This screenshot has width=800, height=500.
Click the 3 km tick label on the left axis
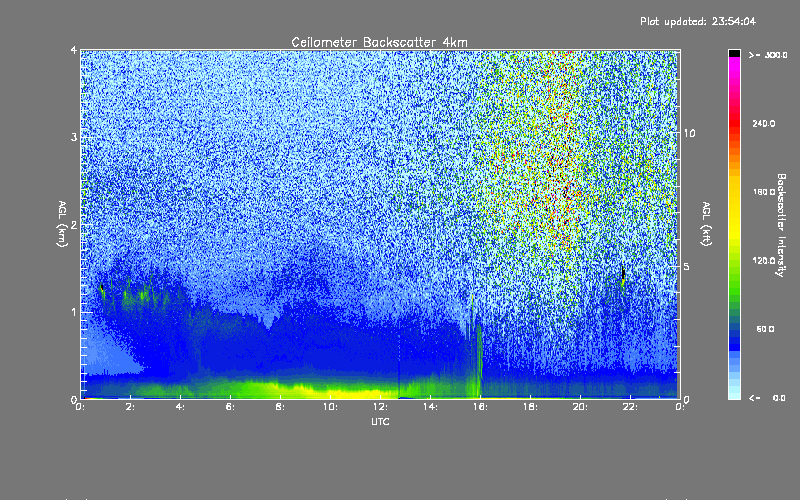point(74,137)
